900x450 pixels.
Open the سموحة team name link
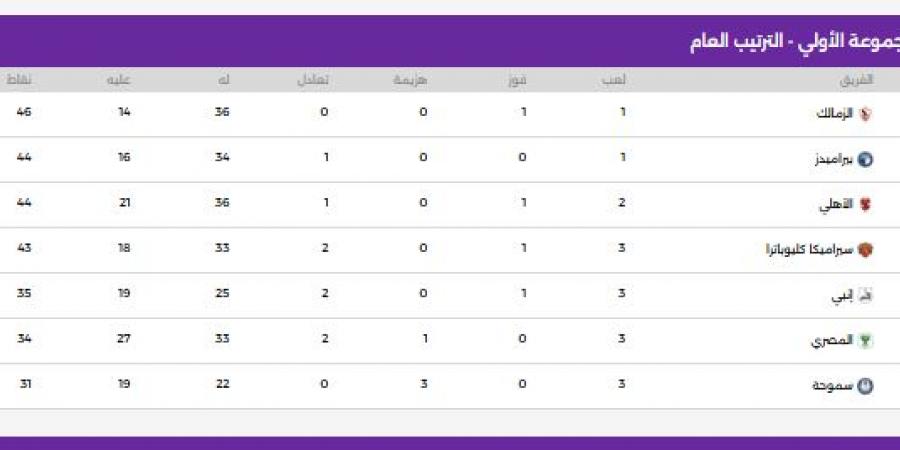pos(834,386)
